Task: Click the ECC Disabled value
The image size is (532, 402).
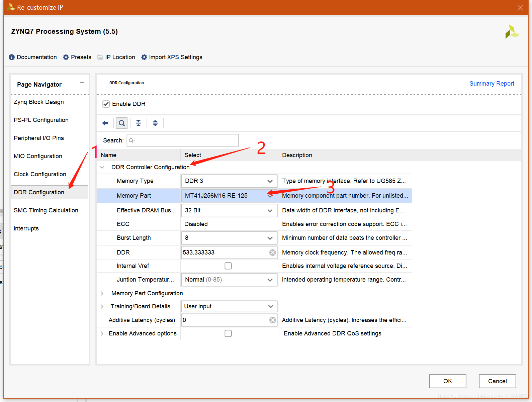Action: point(196,224)
